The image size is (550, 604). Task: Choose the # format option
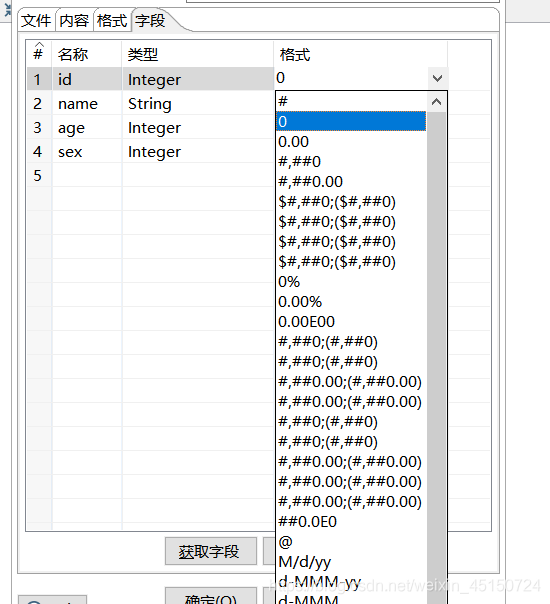[351, 101]
